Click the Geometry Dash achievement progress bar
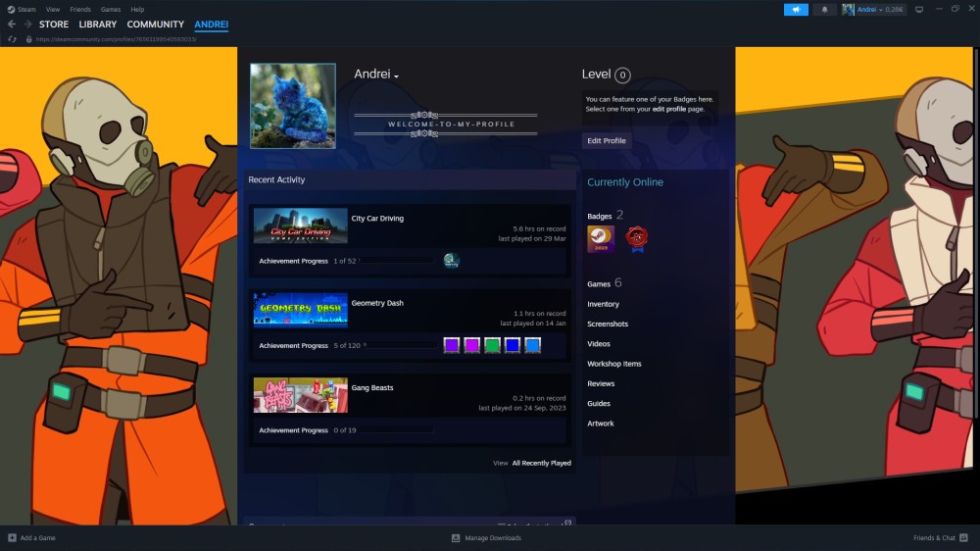 (400, 346)
